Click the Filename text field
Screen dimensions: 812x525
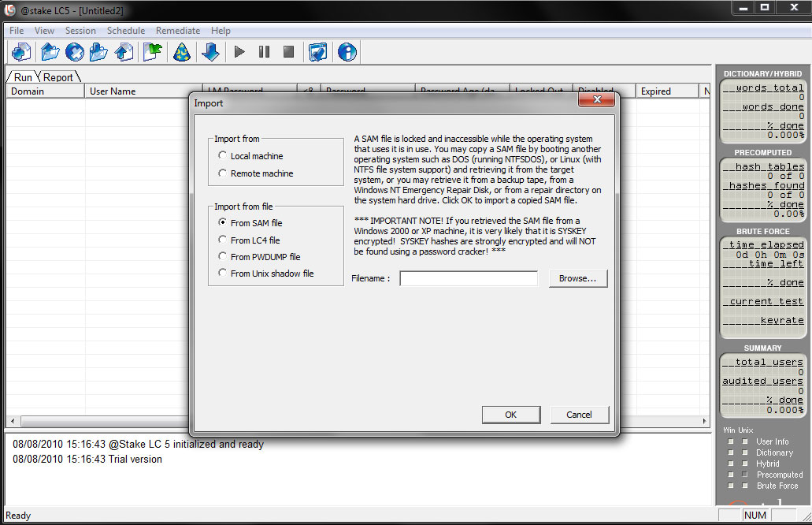pos(469,278)
